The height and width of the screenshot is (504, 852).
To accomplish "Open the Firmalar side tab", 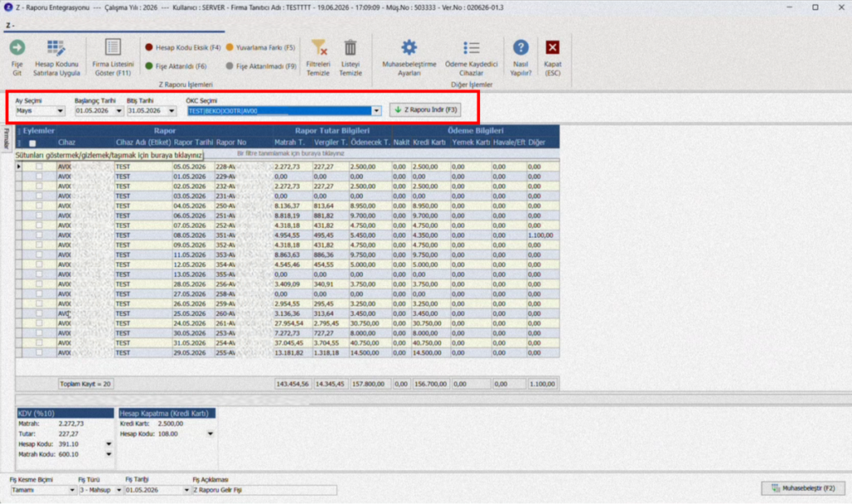I will (7, 139).
